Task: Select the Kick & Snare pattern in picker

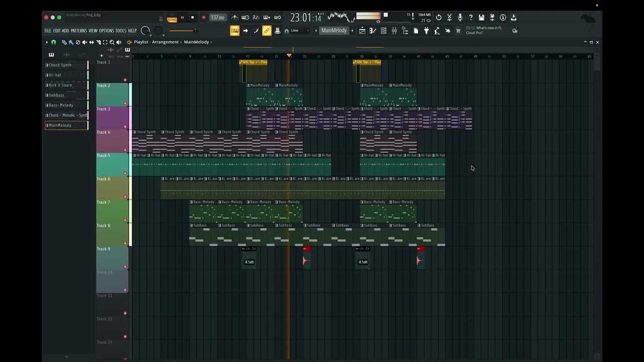Action: tap(66, 85)
